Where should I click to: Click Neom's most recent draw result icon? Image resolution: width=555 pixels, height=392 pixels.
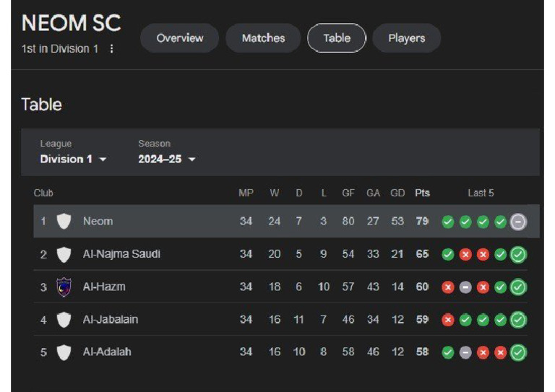coord(518,222)
